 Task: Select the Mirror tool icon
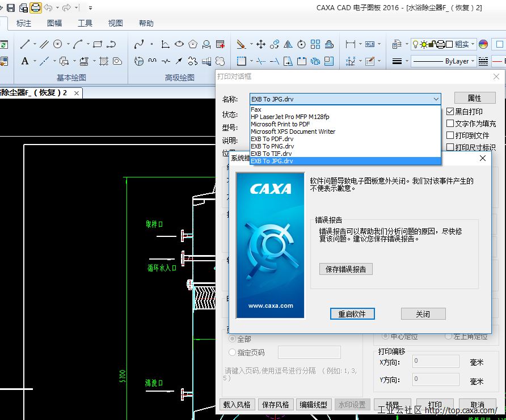tap(288, 44)
